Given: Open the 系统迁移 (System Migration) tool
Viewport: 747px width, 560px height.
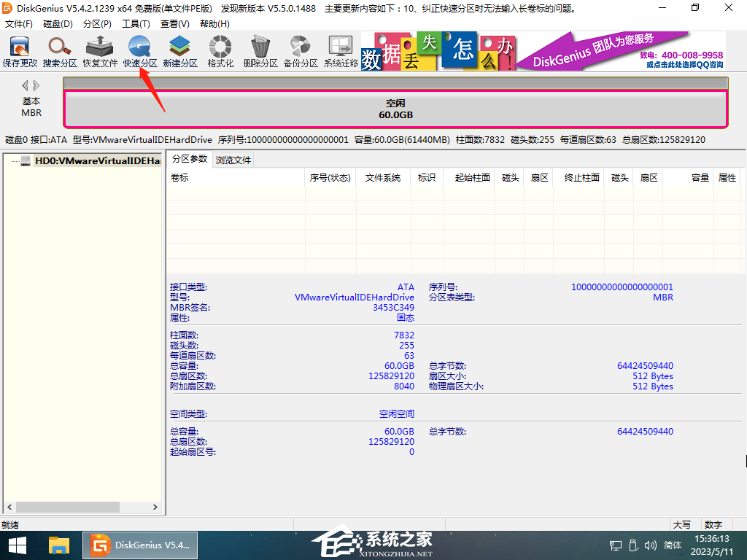Looking at the screenshot, I should coord(341,51).
